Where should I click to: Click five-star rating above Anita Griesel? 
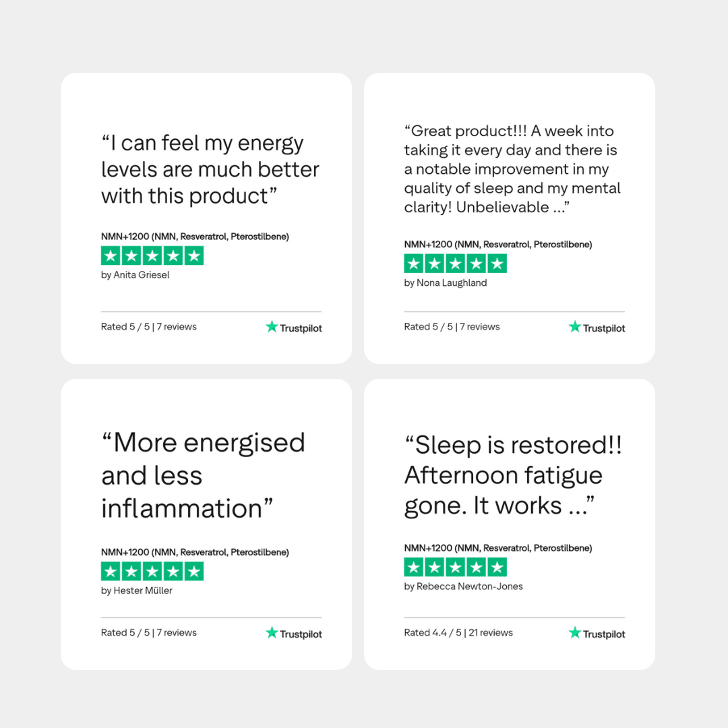[152, 256]
